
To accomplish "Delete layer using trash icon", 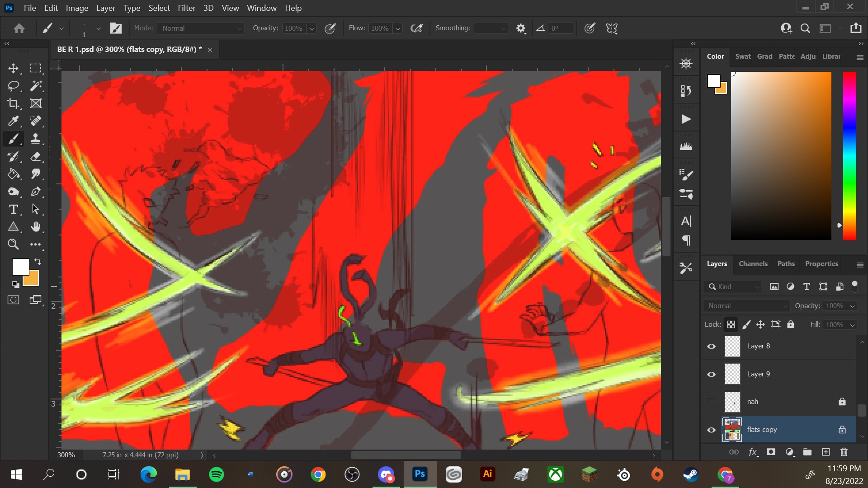I will tap(844, 452).
